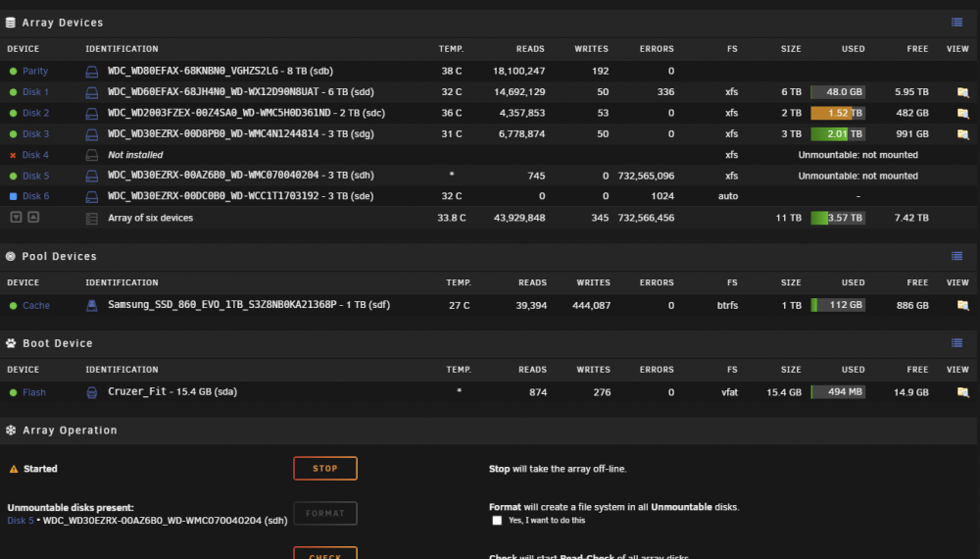Viewport: 980px width, 559px height.
Task: Open Disk 6 device link
Action: [35, 196]
